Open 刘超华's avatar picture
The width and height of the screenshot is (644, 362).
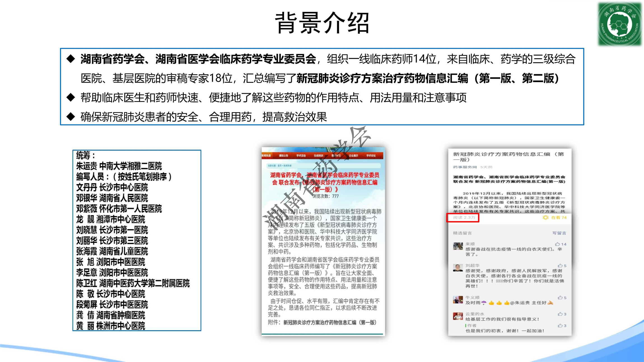[x=458, y=268]
